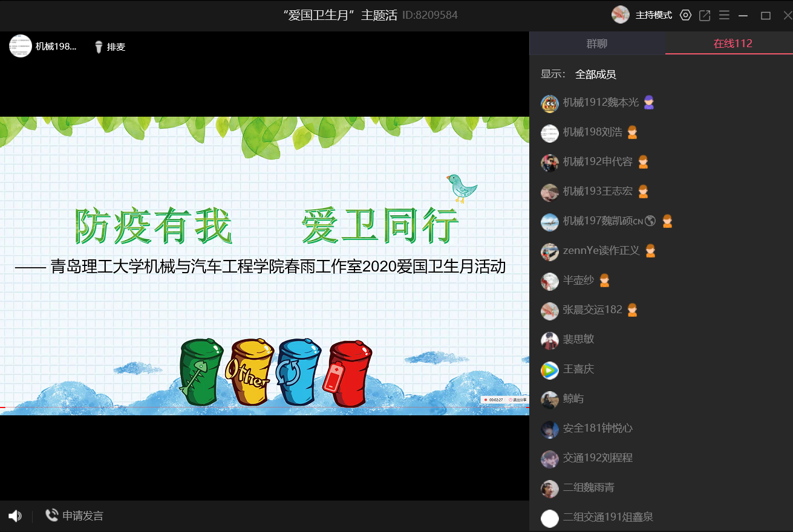
Task: Select member 裴思敏 in the list
Action: 578,339
